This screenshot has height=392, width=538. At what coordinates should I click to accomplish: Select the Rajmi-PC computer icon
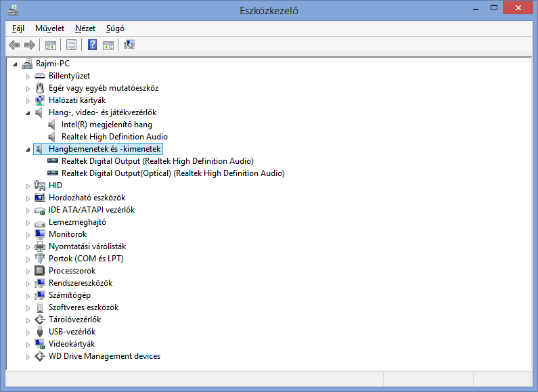(x=27, y=64)
